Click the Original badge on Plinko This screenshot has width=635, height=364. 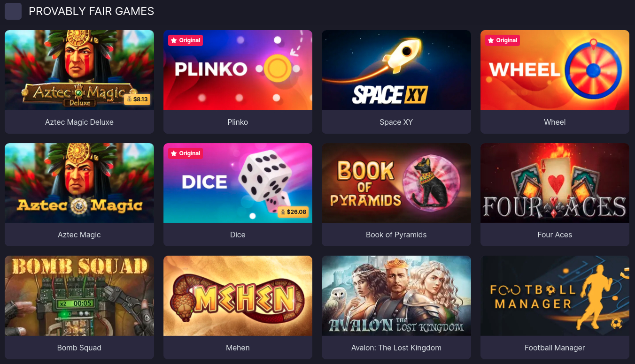186,40
